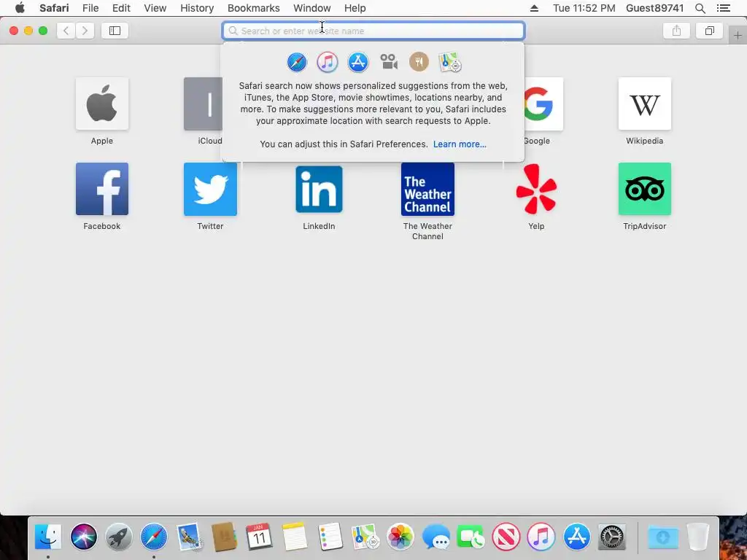Open Notification Center list icon

[723, 8]
